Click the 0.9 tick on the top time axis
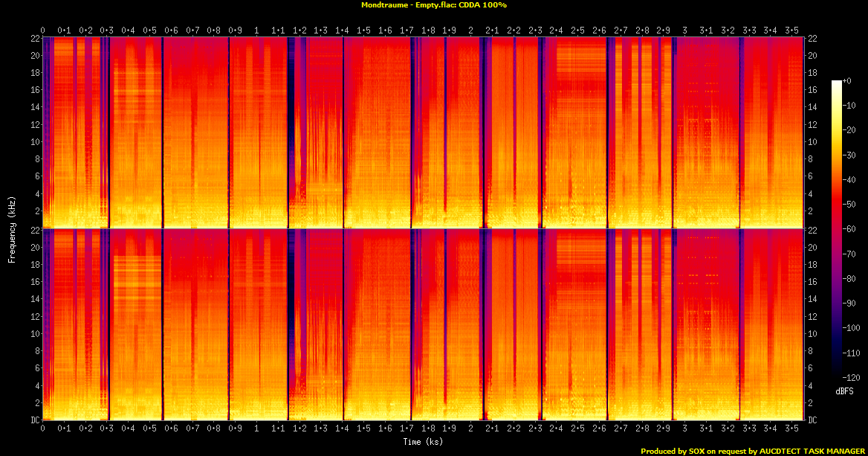The width and height of the screenshot is (868, 456). [x=235, y=30]
